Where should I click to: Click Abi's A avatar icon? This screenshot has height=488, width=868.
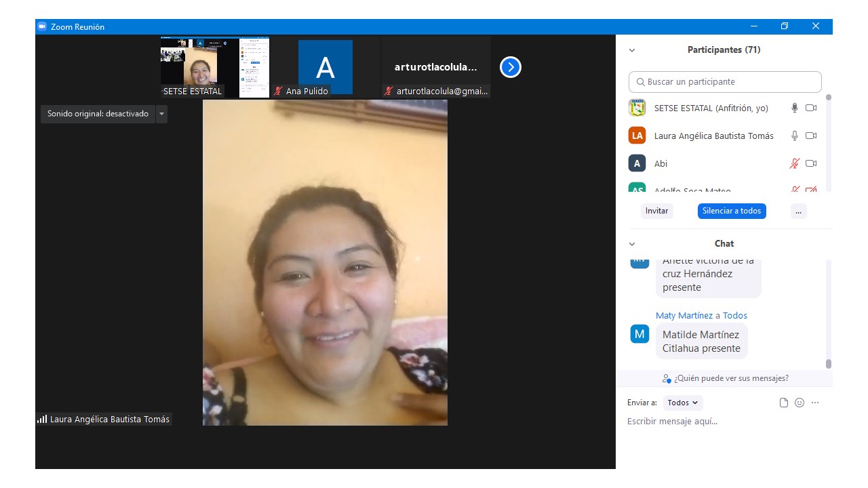(x=637, y=163)
